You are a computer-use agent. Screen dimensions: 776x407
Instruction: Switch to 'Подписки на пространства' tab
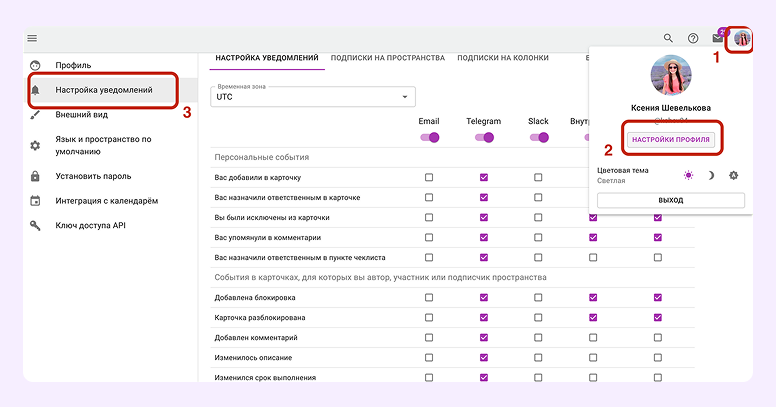[387, 58]
